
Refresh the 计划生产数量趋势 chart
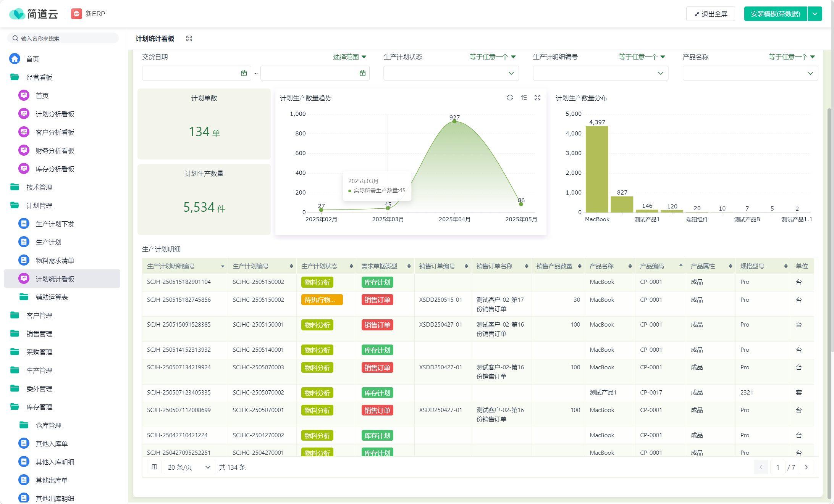[511, 98]
